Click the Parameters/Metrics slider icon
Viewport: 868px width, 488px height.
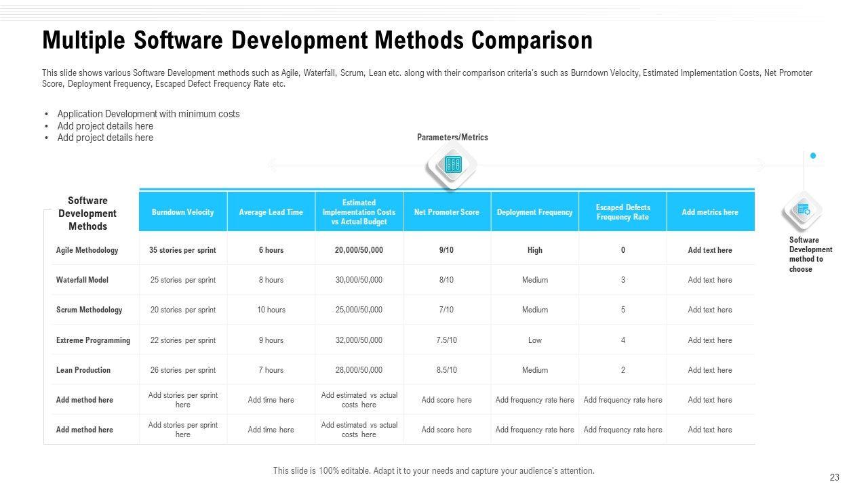452,165
